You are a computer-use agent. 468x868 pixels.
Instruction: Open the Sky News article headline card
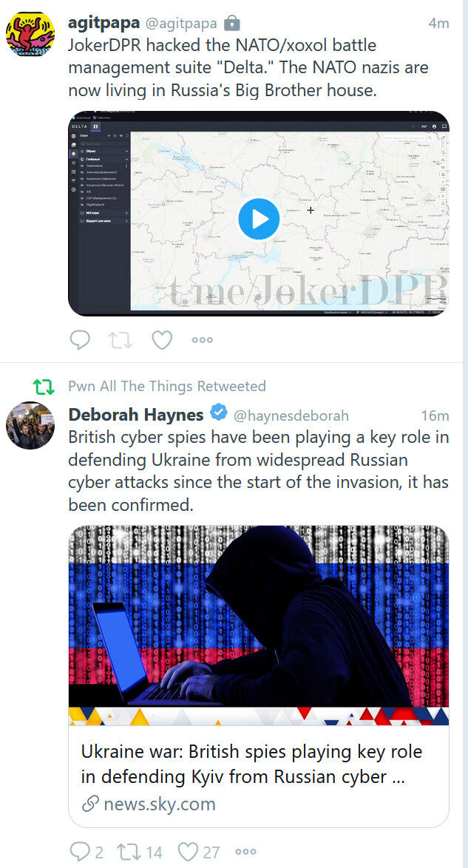[x=259, y=764]
